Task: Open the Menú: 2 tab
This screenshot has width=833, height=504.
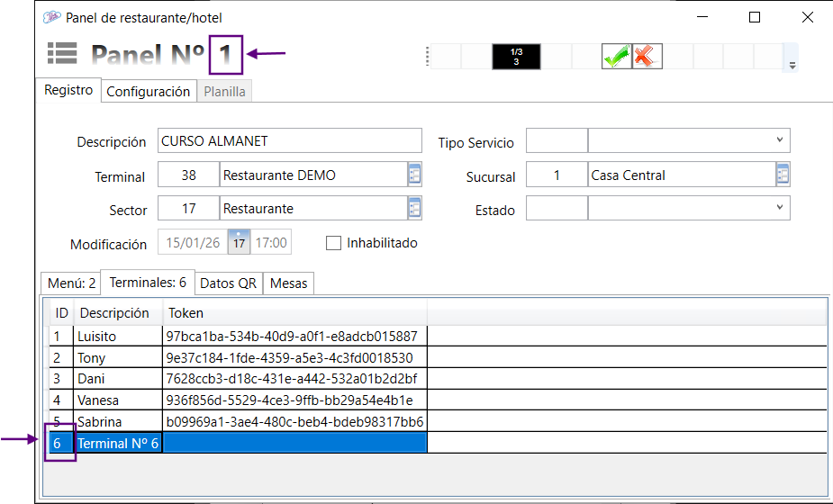Action: click(72, 283)
